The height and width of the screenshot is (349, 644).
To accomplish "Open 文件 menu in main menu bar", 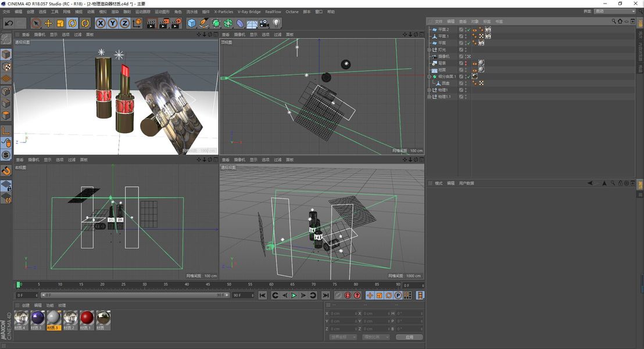I will click(x=6, y=12).
